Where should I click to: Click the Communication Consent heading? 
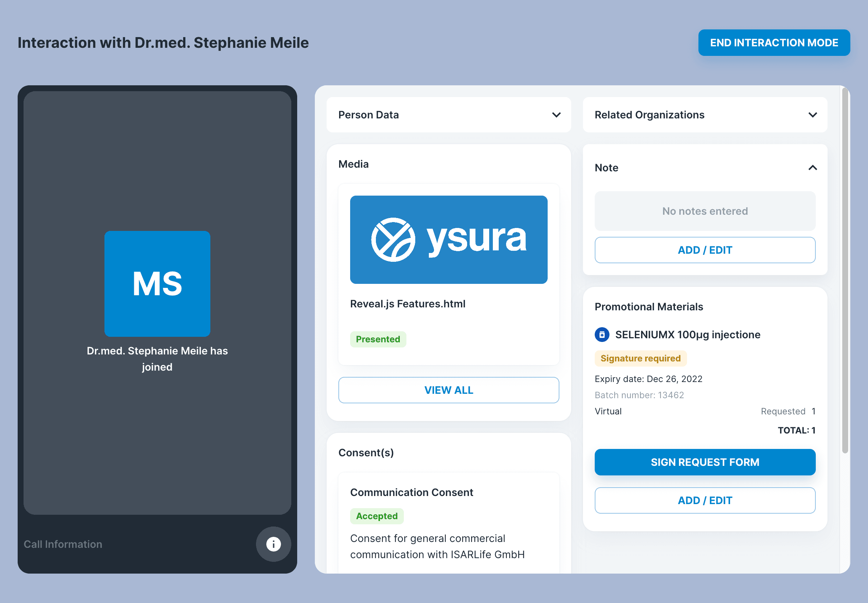coord(412,492)
